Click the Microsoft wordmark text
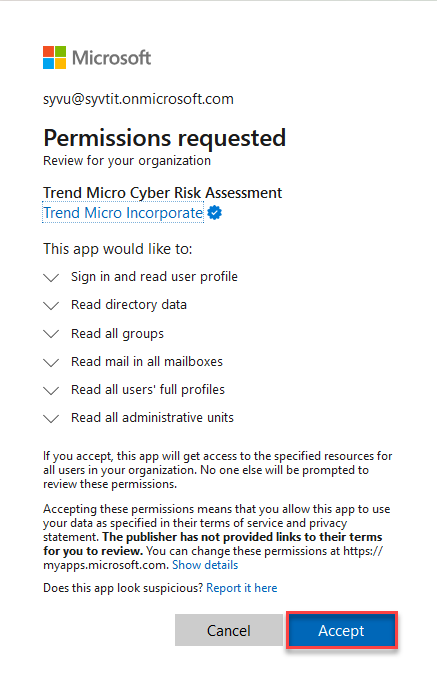 click(112, 58)
